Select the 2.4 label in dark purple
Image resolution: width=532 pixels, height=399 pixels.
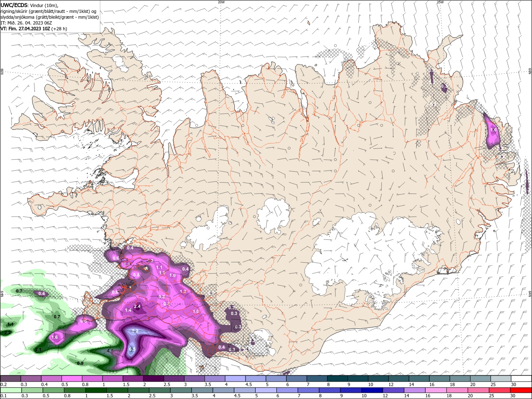pos(138,306)
